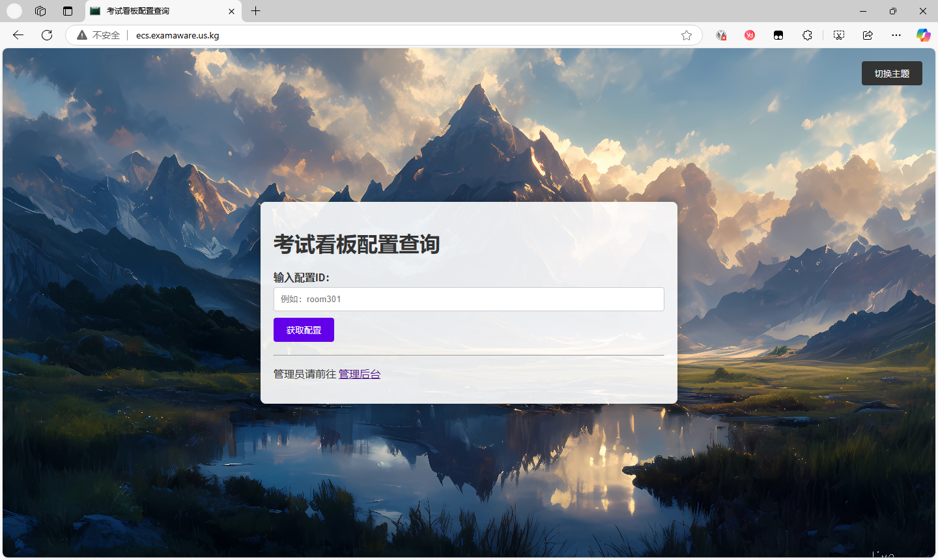The image size is (938, 560).
Task: Open a new browser tab
Action: [256, 11]
